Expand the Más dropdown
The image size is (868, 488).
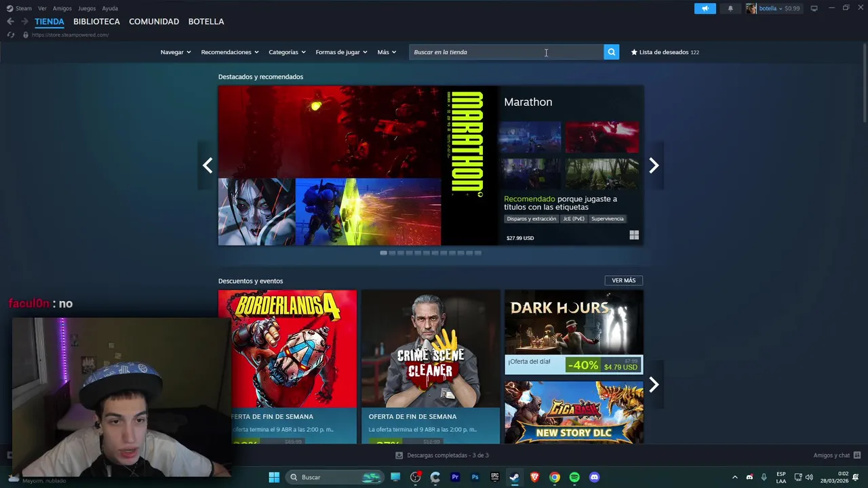(x=387, y=52)
